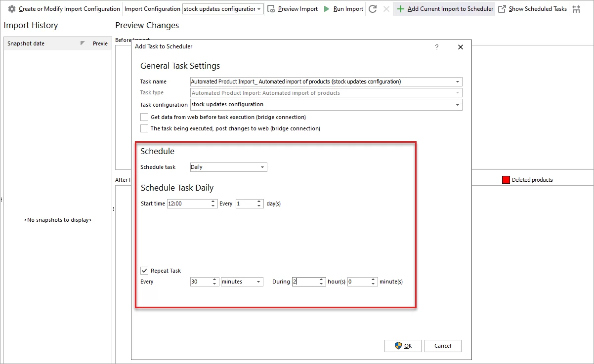Change Schedule task from Daily via its dropdown

262,167
